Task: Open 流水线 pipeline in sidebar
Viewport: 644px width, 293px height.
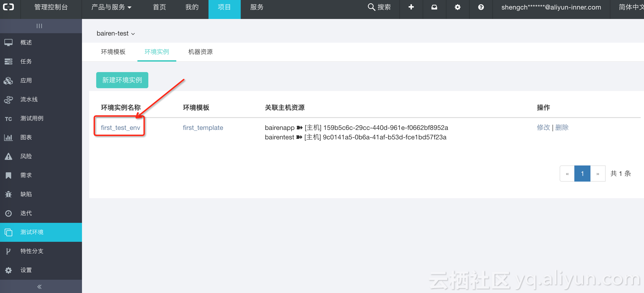Action: 29,99
